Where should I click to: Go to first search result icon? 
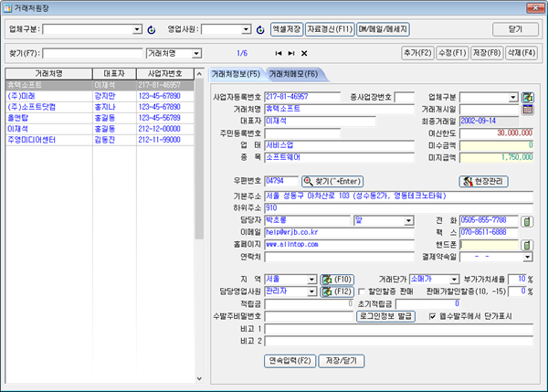tap(279, 53)
